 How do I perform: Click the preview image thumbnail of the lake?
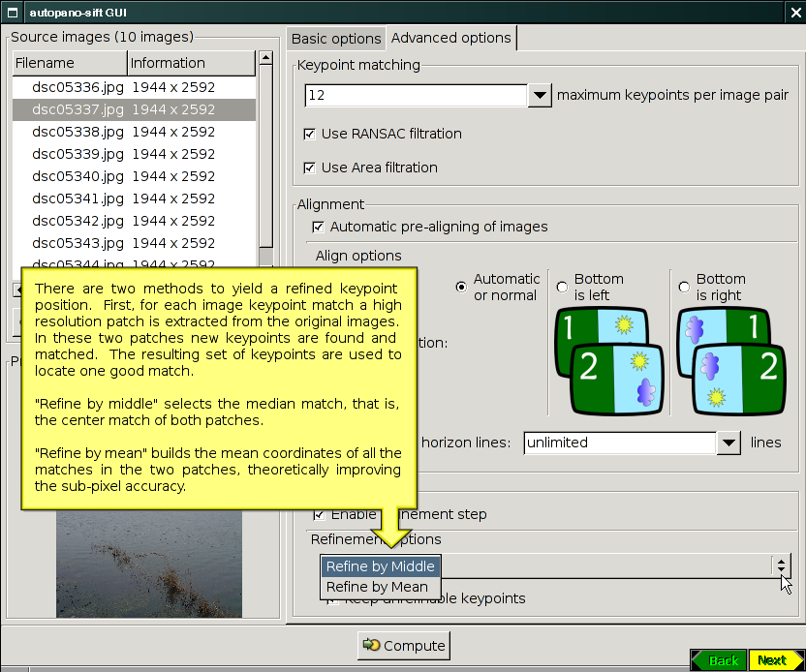[148, 565]
